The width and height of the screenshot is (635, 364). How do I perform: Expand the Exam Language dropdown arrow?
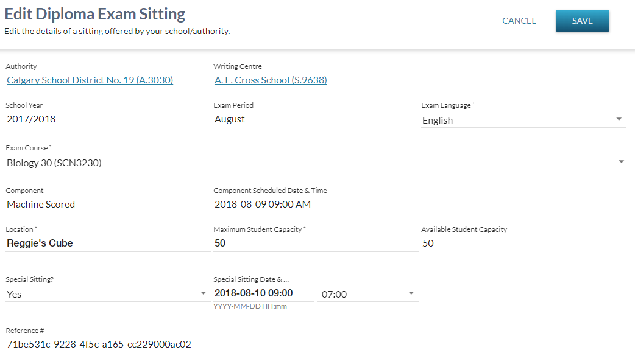tap(619, 119)
